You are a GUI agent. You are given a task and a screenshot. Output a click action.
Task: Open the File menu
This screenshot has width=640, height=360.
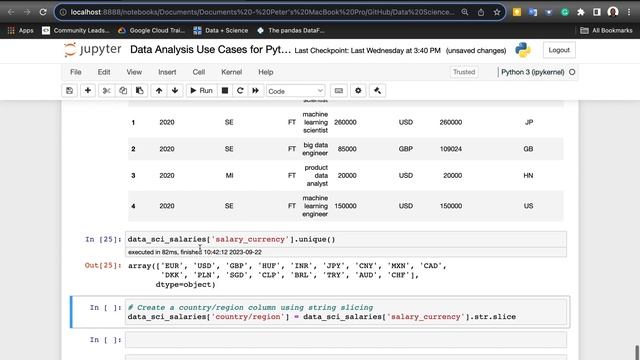tap(76, 72)
